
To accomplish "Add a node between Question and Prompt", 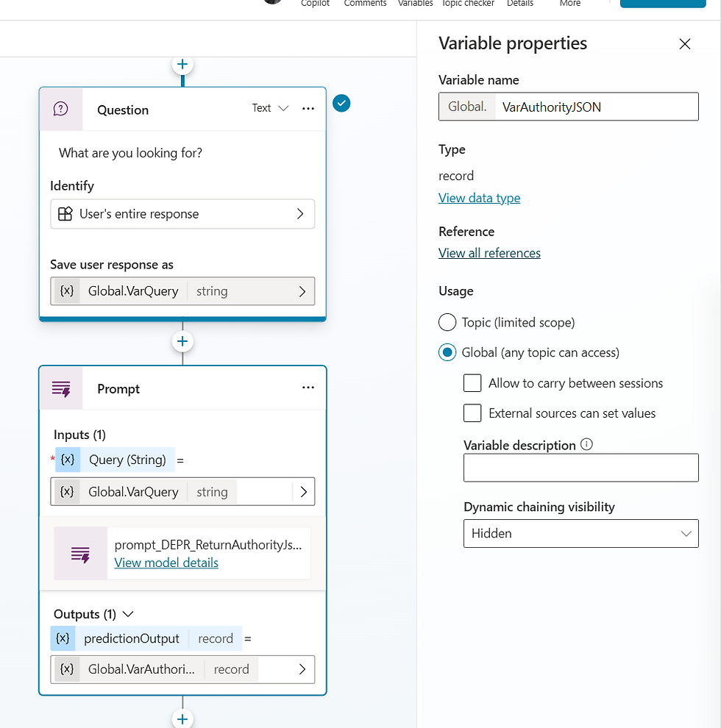I will point(182,342).
